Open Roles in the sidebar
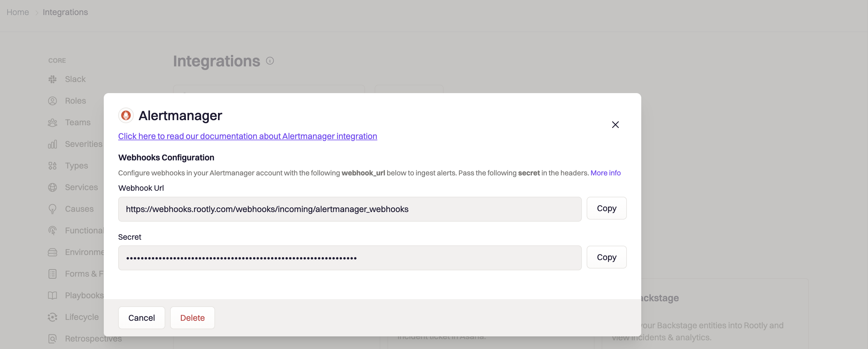The height and width of the screenshot is (349, 868). pos(75,101)
